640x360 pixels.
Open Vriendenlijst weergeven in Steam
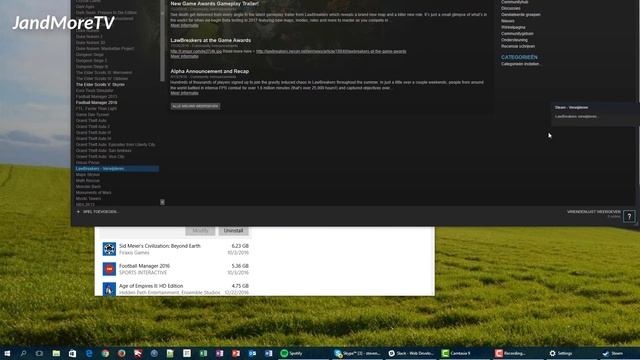[594, 212]
